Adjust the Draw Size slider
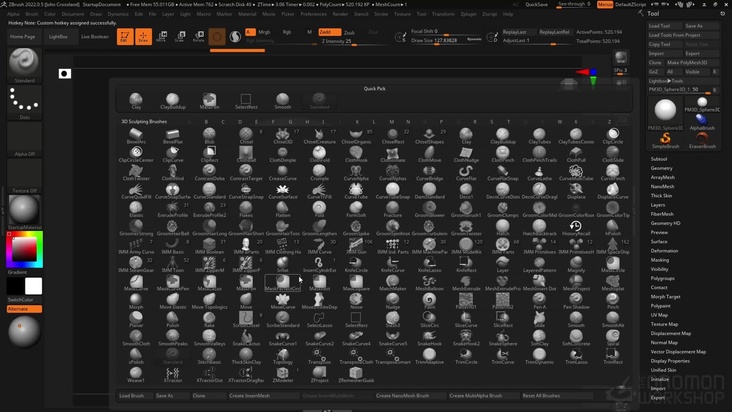 click(447, 41)
